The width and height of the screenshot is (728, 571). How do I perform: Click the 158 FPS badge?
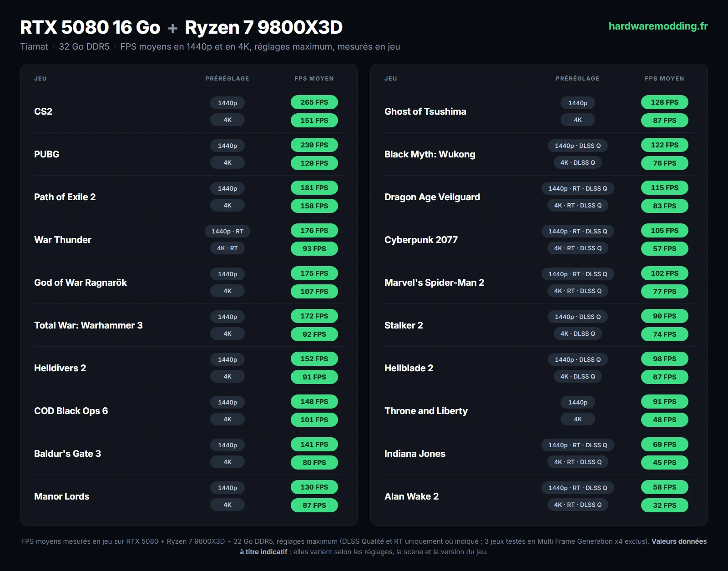pyautogui.click(x=314, y=206)
